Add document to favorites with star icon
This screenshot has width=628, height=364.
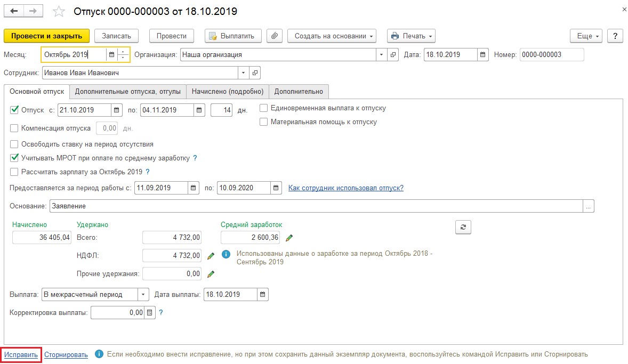click(x=59, y=12)
